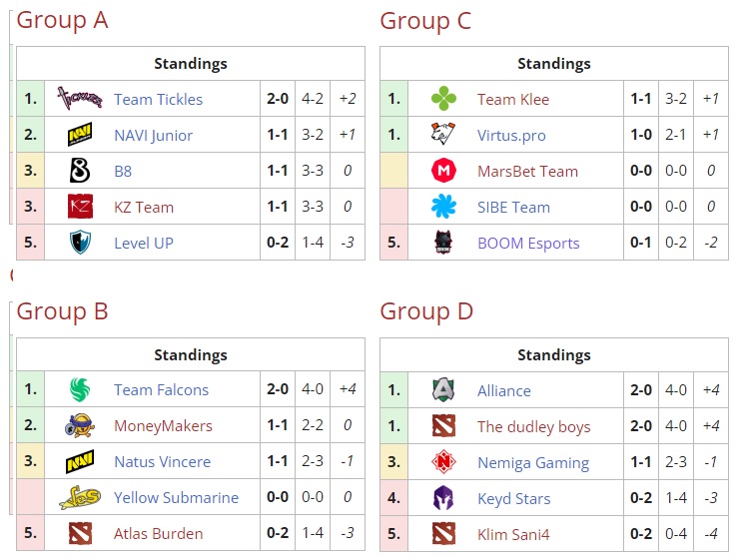The image size is (738, 560).
Task: Click the Keyd Stars purple helmet logo
Action: coord(443,498)
